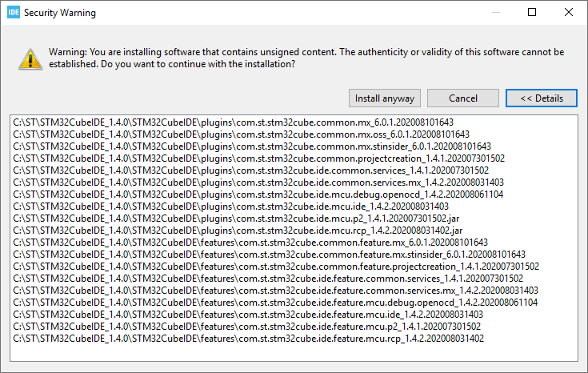Select features ide.feature.mcu.ide_1.4.2 line
The width and height of the screenshot is (588, 373).
click(248, 315)
